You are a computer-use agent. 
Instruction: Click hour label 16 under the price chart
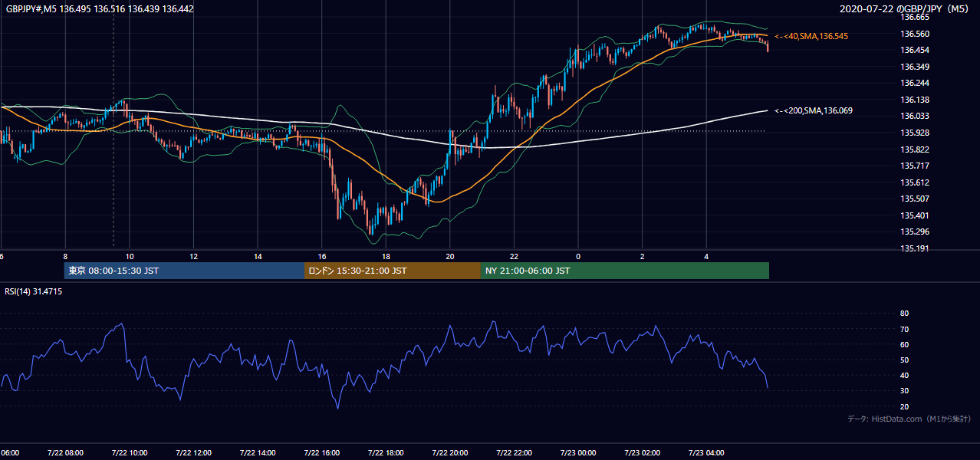pyautogui.click(x=322, y=256)
